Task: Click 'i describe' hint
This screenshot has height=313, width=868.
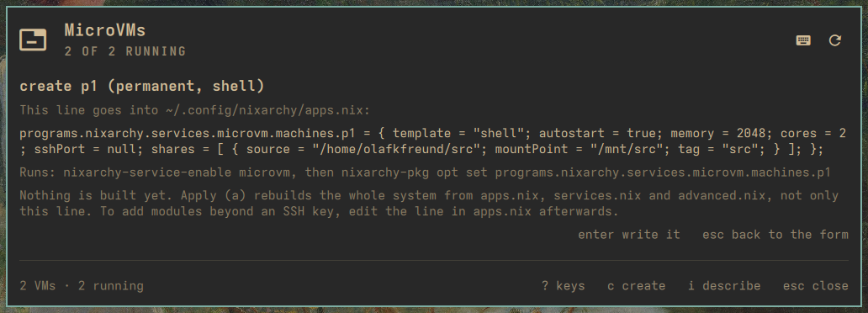Action: point(724,286)
